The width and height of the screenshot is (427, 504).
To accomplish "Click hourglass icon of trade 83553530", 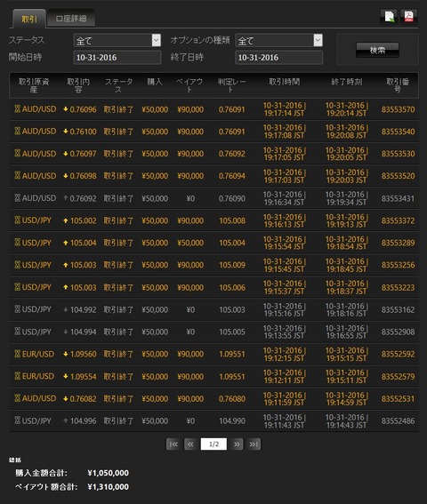I will [18, 153].
